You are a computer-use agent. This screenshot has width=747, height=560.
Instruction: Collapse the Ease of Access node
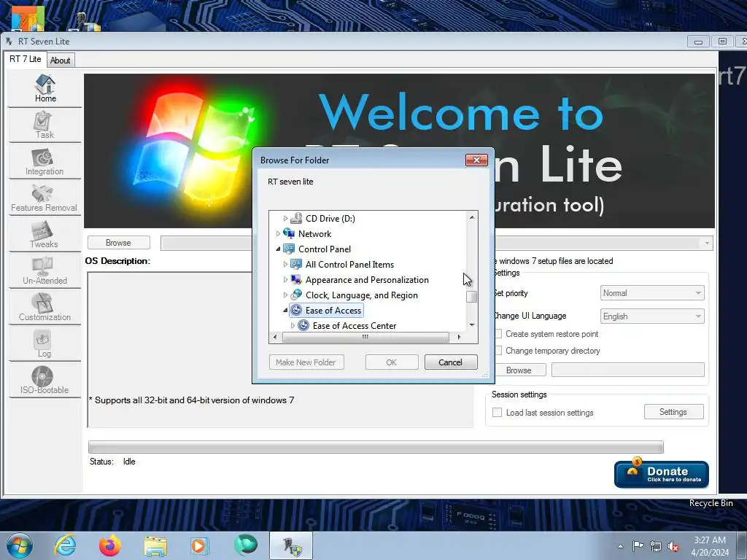pyautogui.click(x=285, y=311)
